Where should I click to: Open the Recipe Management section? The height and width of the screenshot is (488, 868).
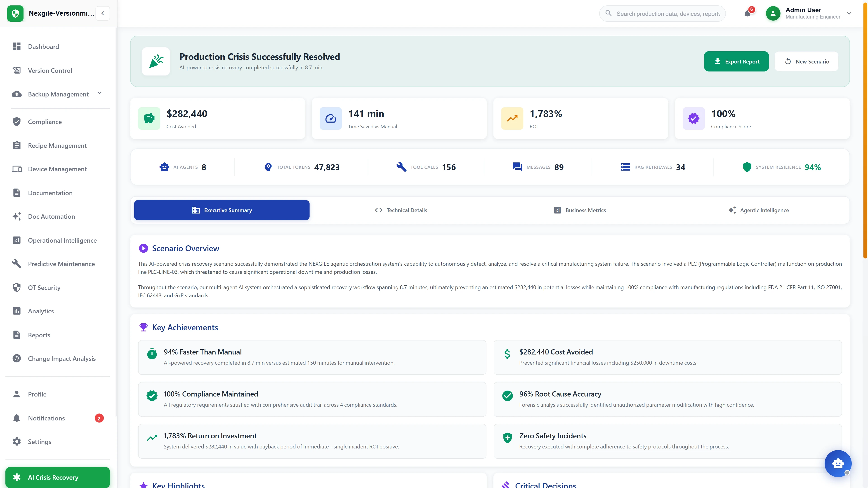pos(57,145)
